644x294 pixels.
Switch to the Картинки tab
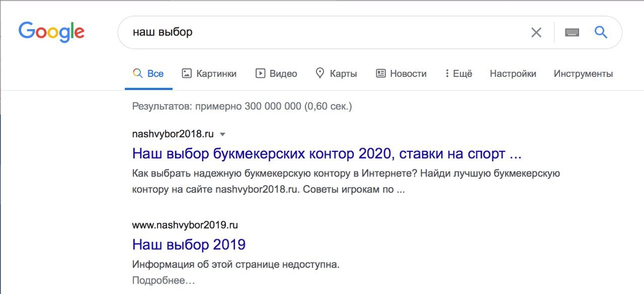click(209, 74)
